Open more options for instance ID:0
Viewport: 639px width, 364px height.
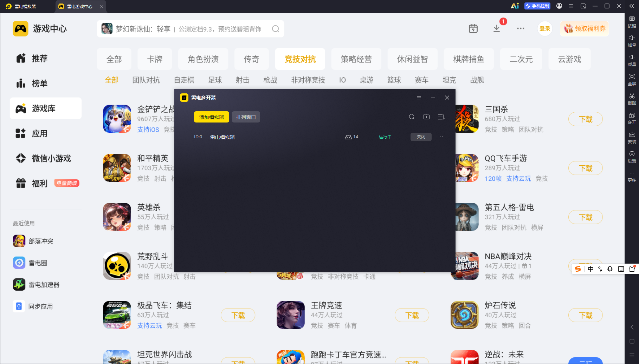coord(442,137)
